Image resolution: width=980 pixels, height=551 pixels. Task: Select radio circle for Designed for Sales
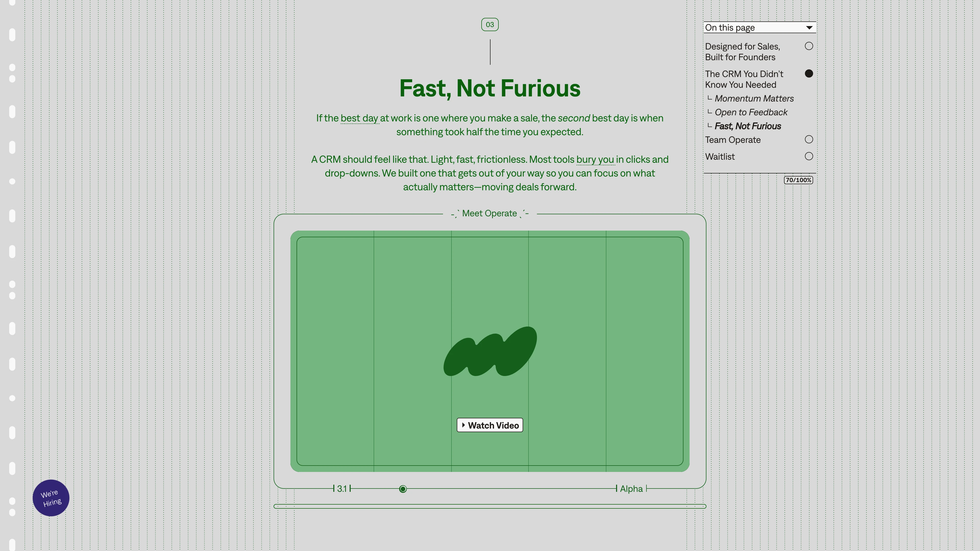point(809,46)
